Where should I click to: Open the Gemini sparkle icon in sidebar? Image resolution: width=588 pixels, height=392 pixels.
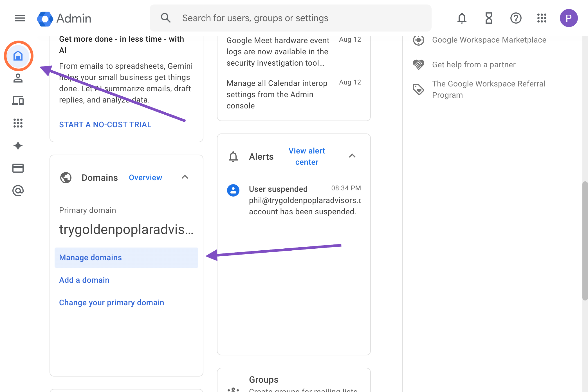click(x=18, y=146)
